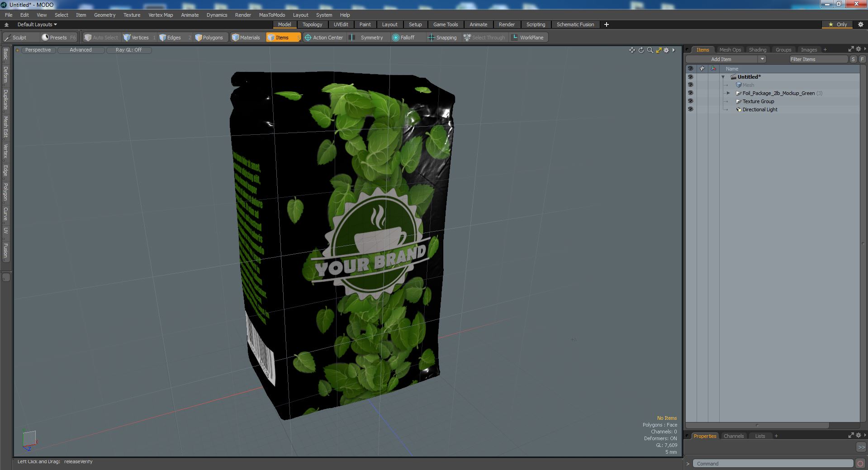Add a new tab beside Lists
The height and width of the screenshot is (470, 868).
776,436
